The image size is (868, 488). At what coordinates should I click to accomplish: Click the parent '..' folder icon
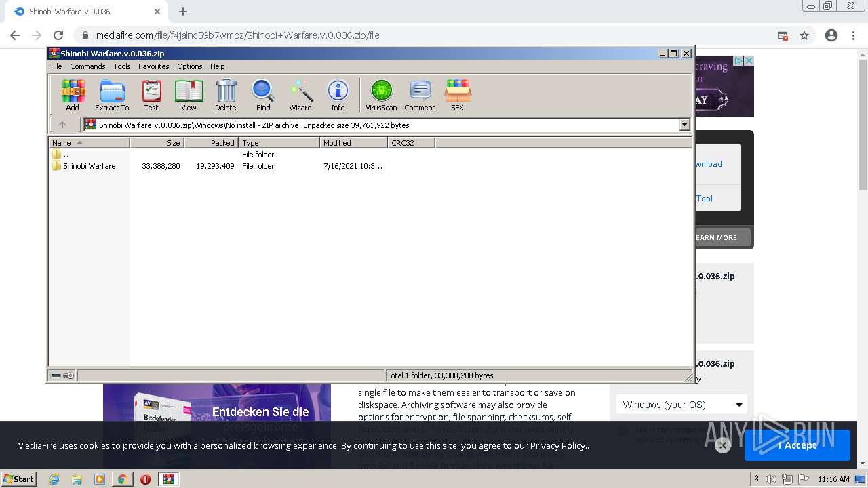pyautogui.click(x=56, y=155)
